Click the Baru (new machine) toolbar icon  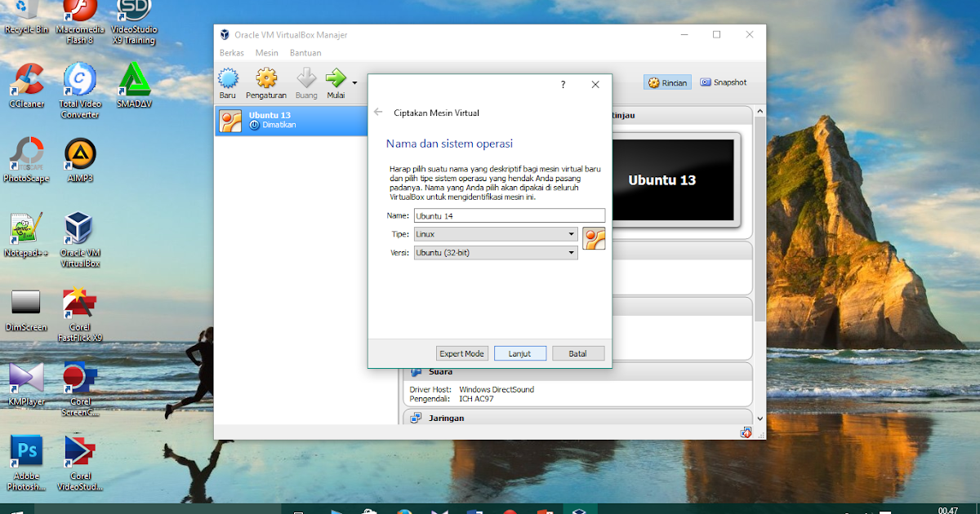pyautogui.click(x=228, y=78)
